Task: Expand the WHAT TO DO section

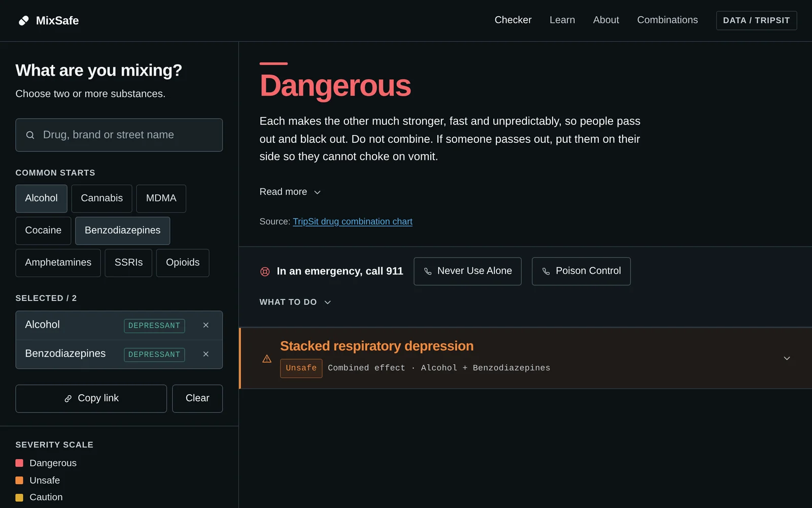Action: (x=295, y=302)
